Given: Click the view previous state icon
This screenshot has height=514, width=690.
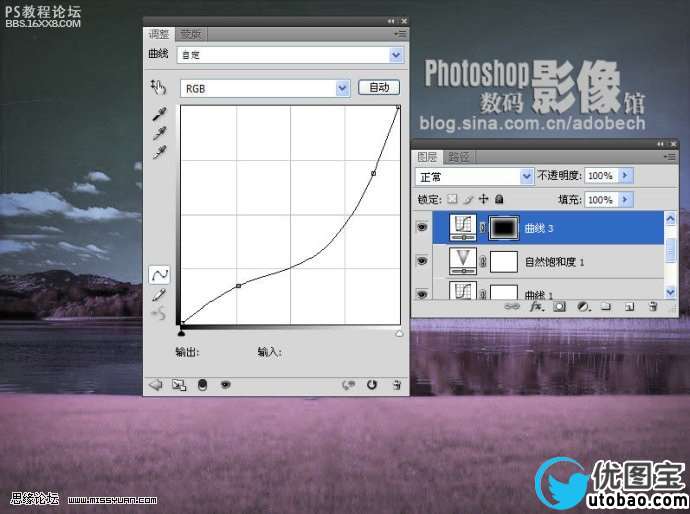Looking at the screenshot, I should 348,385.
